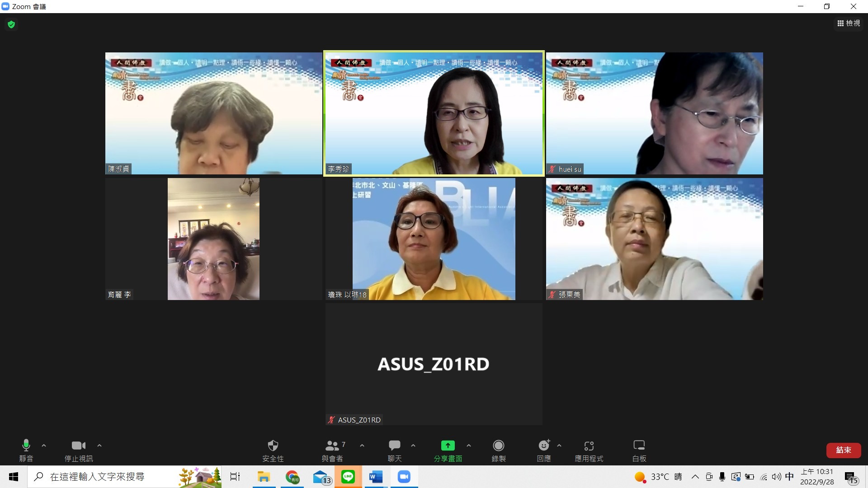Viewport: 868px width, 488px height.
Task: Open the Chat panel
Action: click(394, 450)
